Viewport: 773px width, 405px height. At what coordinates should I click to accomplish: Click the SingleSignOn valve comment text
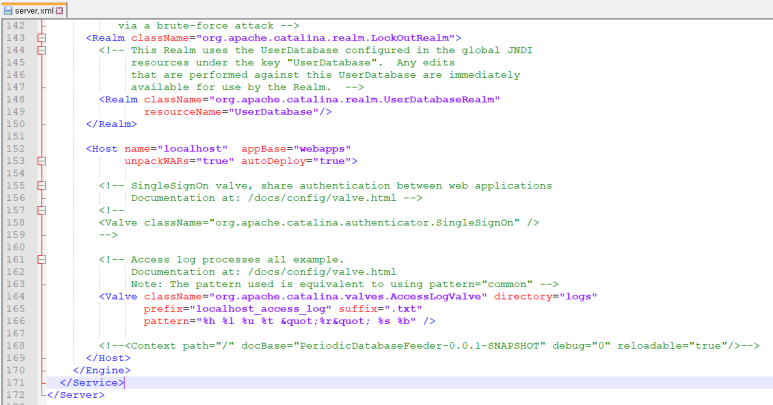(341, 186)
